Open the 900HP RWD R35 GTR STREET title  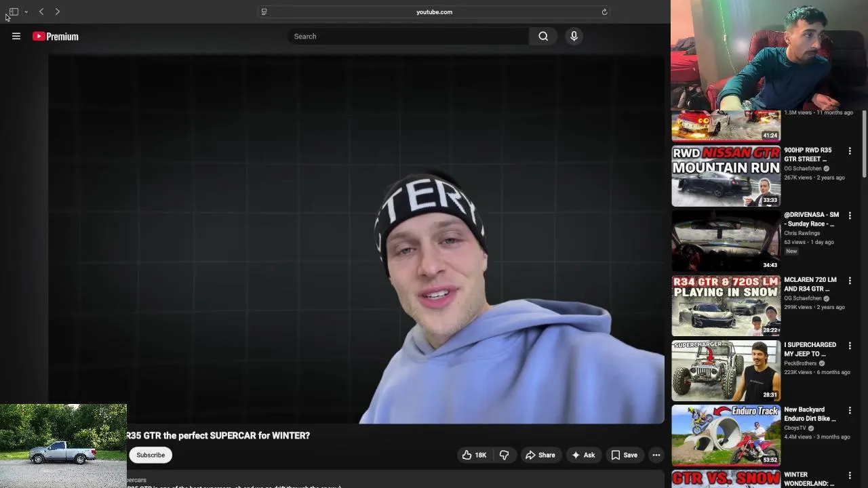[x=808, y=155]
